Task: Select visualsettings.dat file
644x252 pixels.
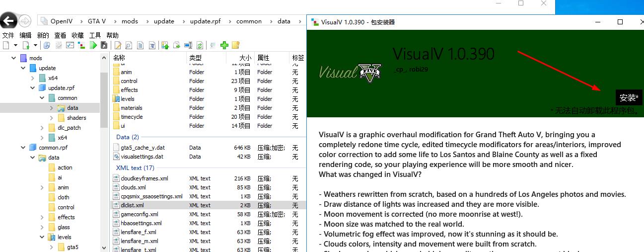Action: 209,157
